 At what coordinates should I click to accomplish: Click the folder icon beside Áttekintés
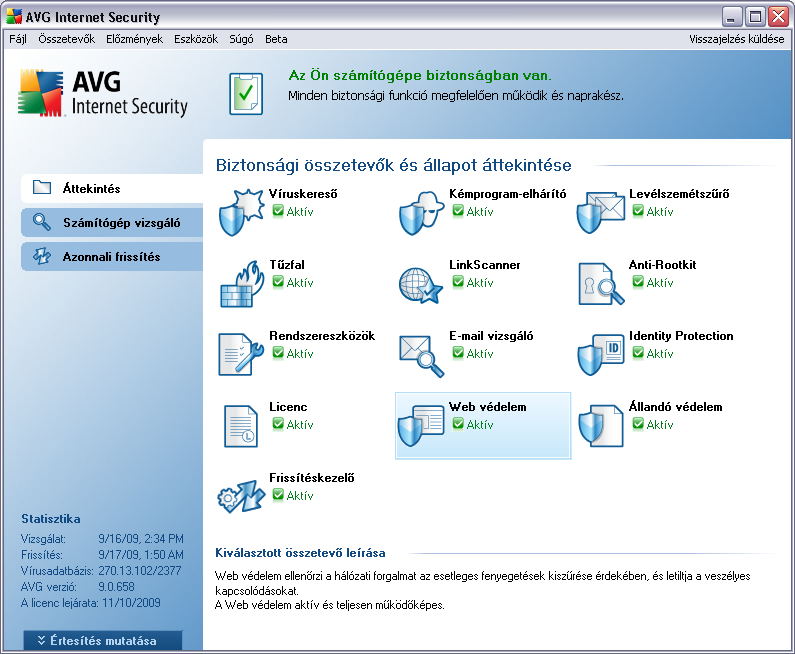tap(42, 188)
